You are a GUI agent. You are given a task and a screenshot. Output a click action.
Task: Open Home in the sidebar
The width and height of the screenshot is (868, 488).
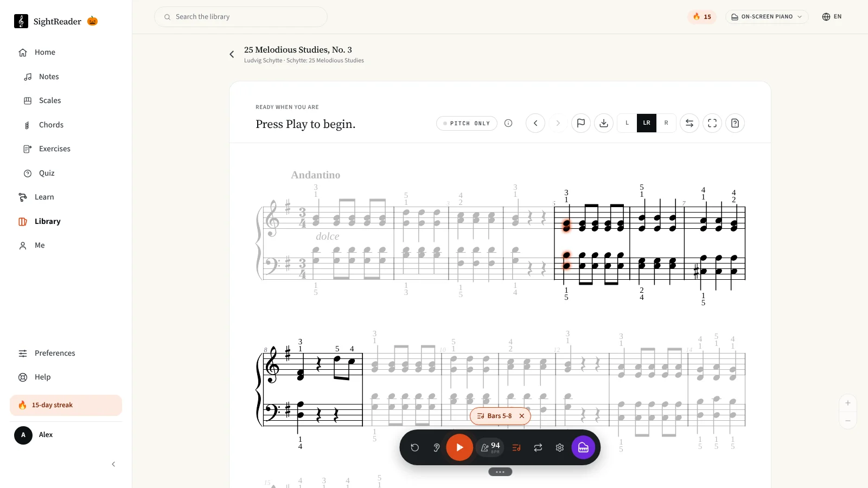66,53
